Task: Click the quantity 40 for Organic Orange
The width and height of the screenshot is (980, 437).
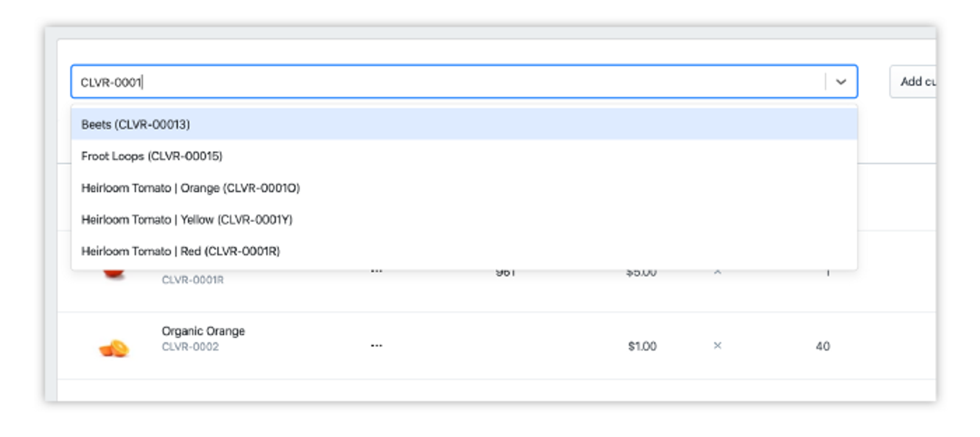Action: click(823, 346)
